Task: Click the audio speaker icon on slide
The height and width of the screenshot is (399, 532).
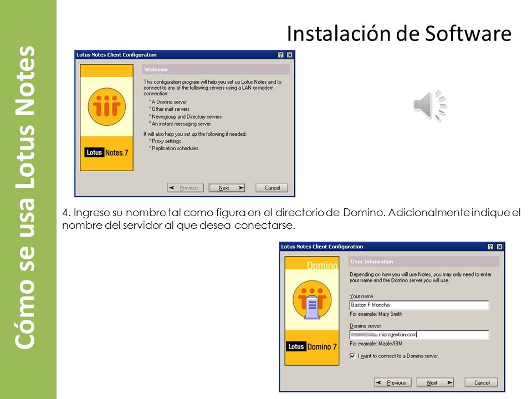Action: (x=429, y=105)
